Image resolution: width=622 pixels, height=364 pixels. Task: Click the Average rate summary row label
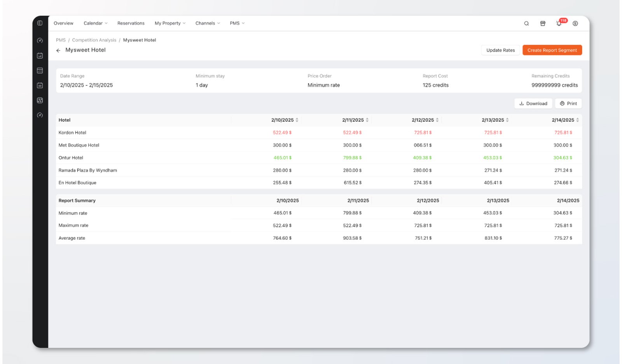click(x=72, y=238)
